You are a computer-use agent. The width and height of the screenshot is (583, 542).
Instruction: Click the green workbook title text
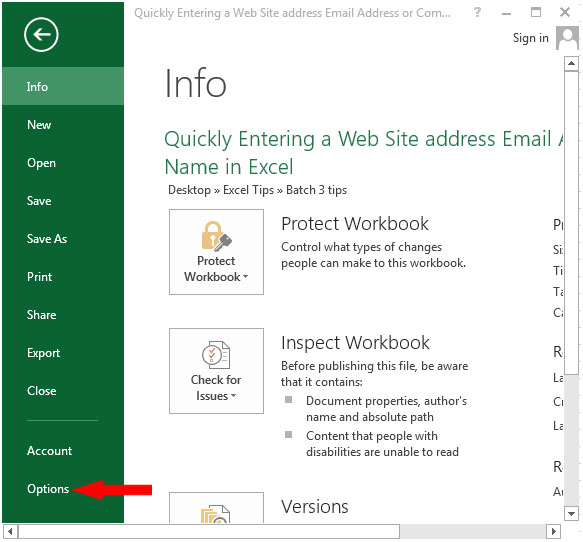(364, 152)
